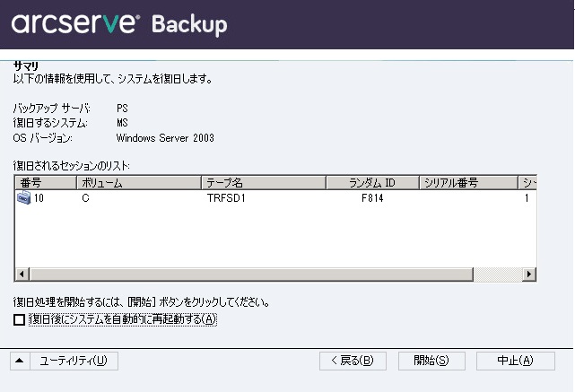This screenshot has height=392, width=575.
Task: Enable automatic system restart after recovery checkbox
Action: 19,319
